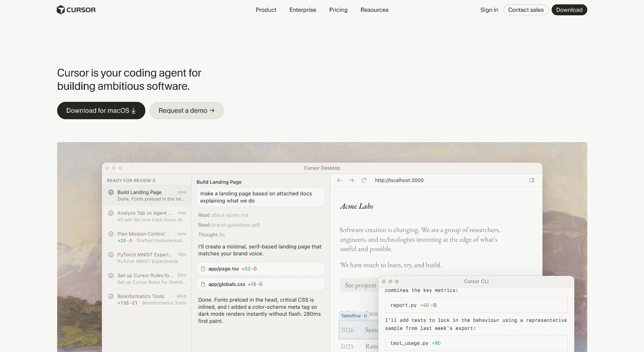Image resolution: width=644 pixels, height=352 pixels.
Task: Click the browser back arrow icon
Action: (339, 180)
